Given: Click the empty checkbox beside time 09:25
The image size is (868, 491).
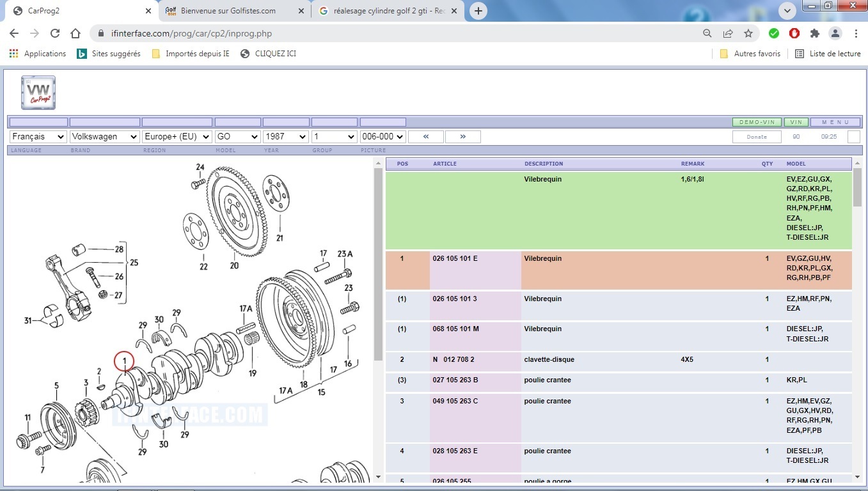Looking at the screenshot, I should coord(853,137).
